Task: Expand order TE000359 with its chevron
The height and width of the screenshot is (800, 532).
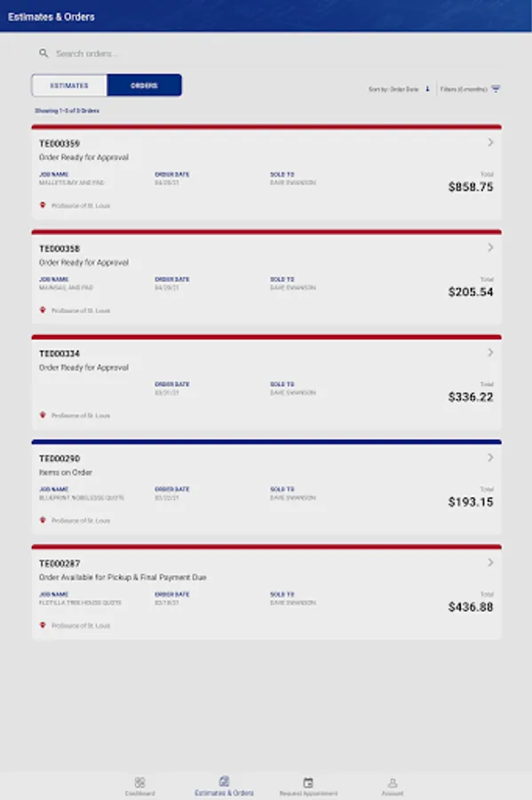Action: [x=490, y=142]
